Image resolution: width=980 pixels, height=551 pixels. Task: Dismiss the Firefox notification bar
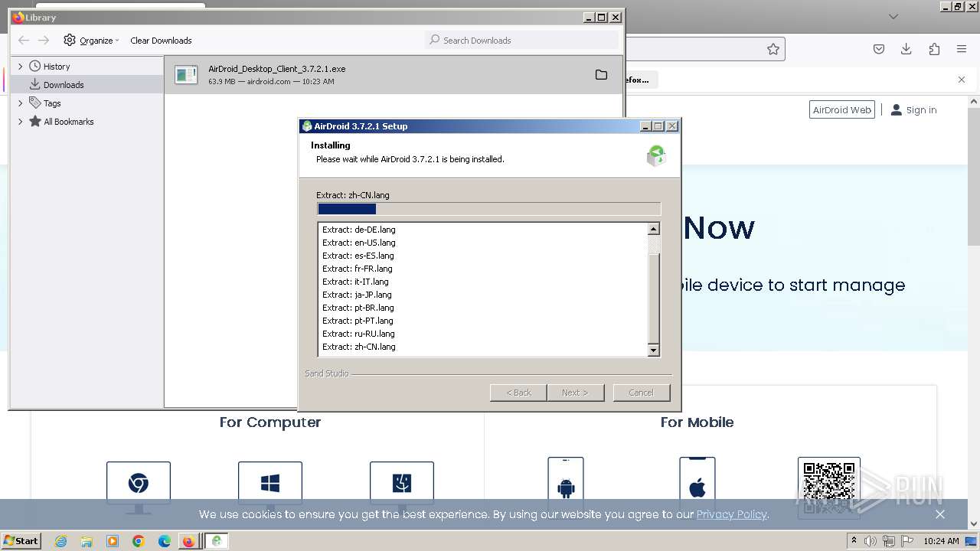(x=962, y=80)
